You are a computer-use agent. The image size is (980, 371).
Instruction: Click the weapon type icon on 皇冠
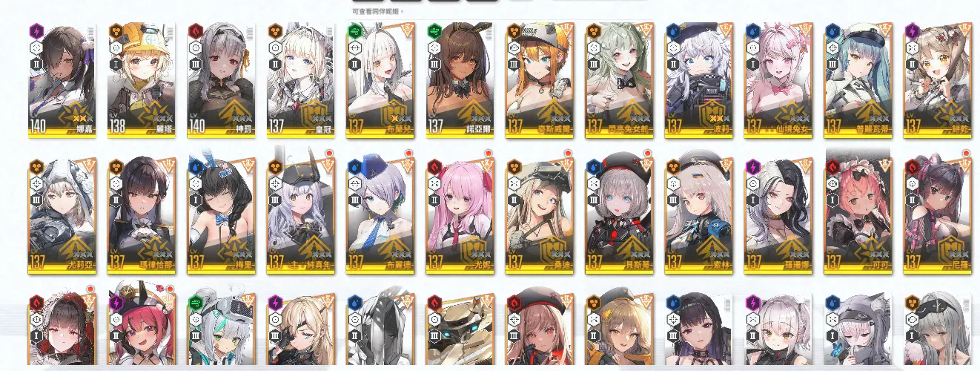(276, 47)
